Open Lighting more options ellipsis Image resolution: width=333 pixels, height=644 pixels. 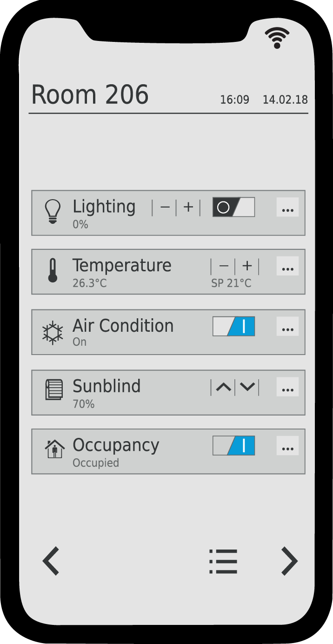pos(288,207)
